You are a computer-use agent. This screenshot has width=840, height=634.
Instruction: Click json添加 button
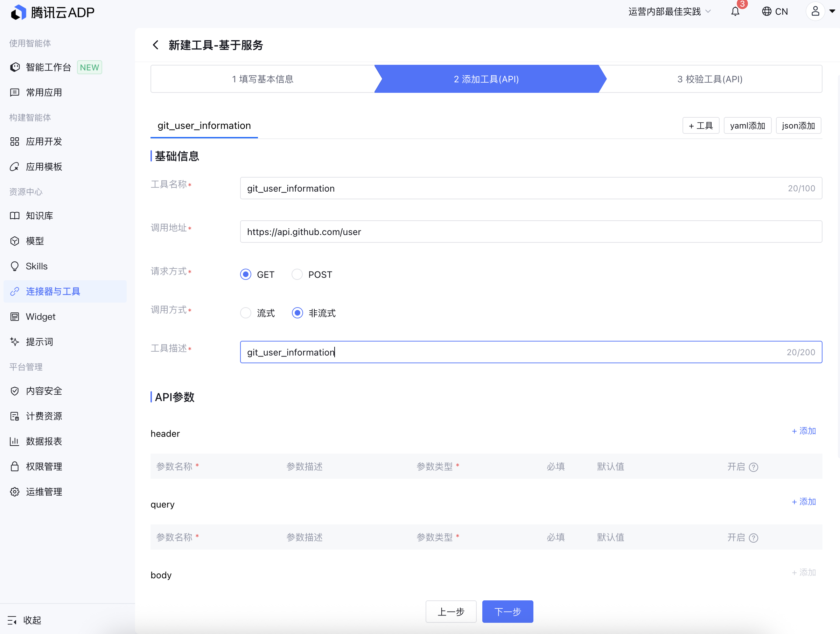(798, 126)
